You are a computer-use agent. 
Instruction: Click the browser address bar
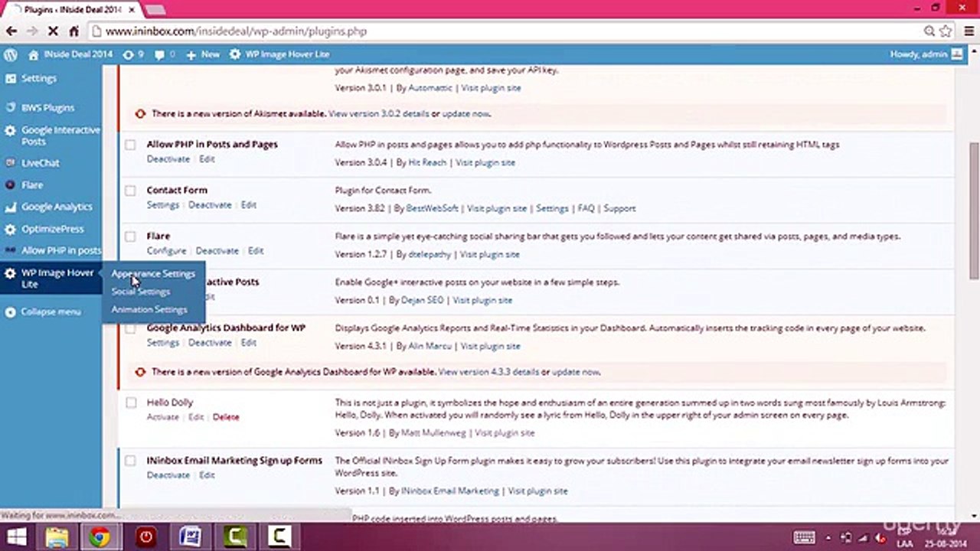pos(505,31)
